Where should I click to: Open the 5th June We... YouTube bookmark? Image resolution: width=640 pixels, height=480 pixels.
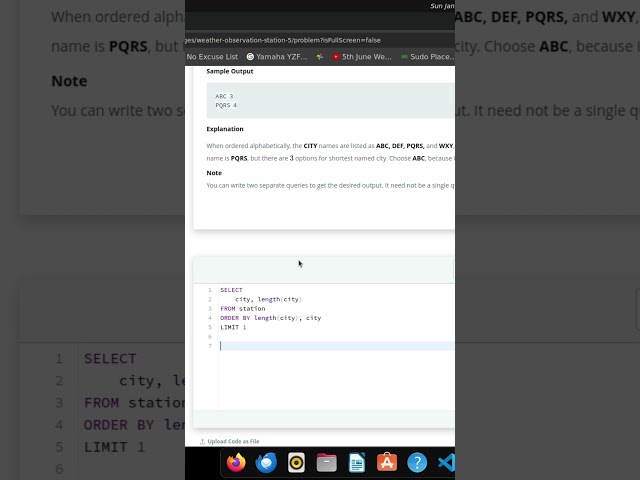tap(362, 57)
